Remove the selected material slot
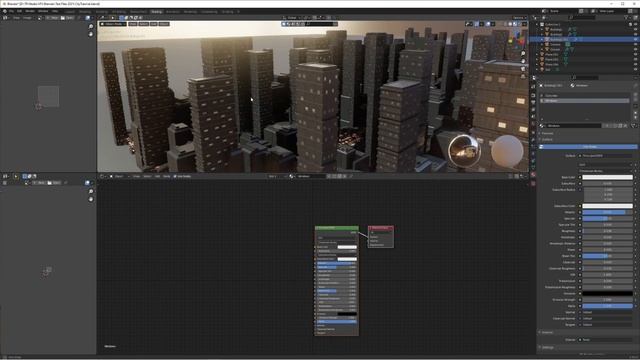 click(x=635, y=100)
